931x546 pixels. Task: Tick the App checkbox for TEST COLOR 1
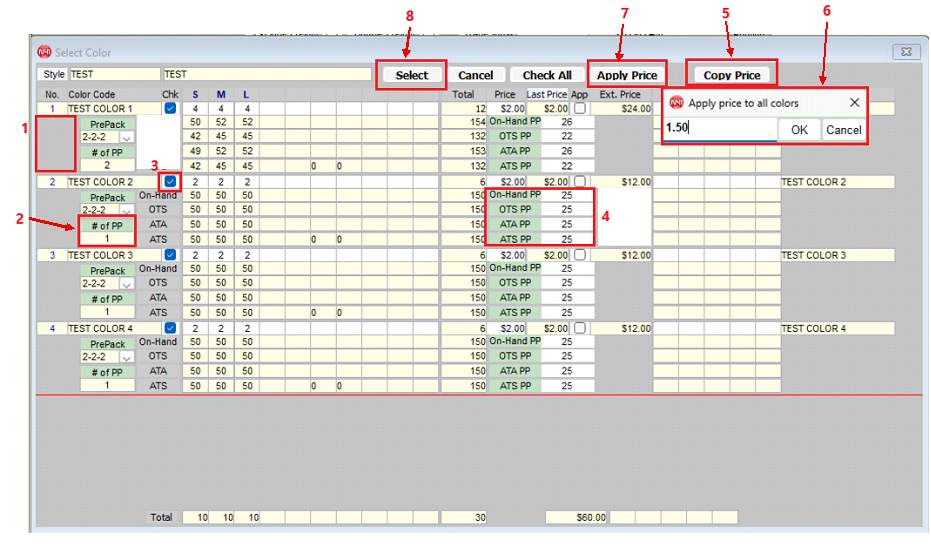(580, 108)
